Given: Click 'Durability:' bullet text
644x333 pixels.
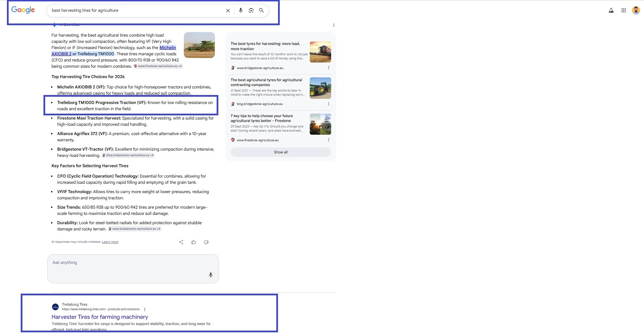Looking at the screenshot, I should tap(67, 223).
